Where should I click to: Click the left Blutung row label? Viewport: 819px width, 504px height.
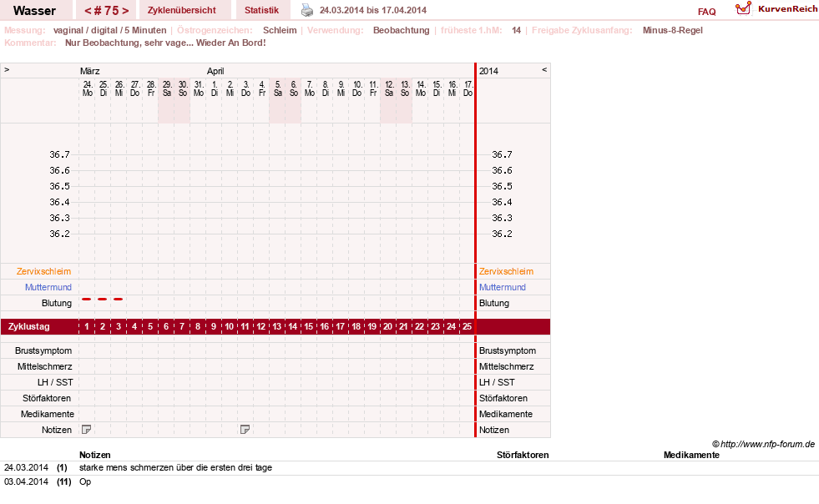[57, 303]
